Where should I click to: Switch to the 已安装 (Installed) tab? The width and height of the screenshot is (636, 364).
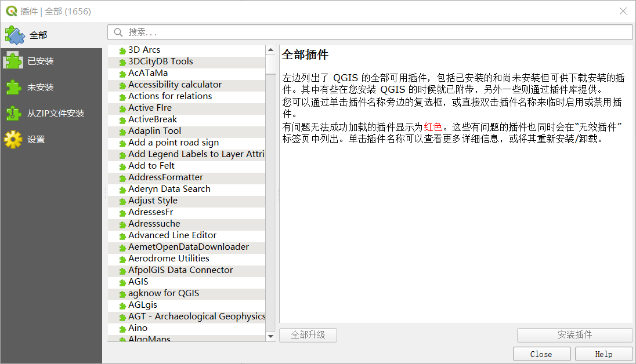click(x=51, y=61)
